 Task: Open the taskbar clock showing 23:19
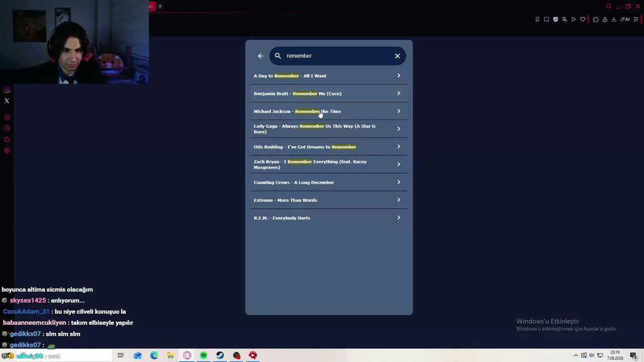(615, 355)
